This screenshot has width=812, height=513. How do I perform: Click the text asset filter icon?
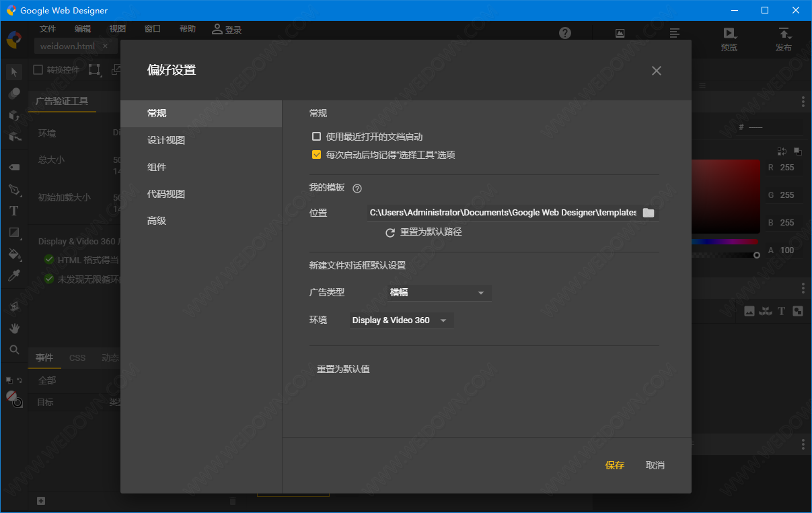[781, 311]
